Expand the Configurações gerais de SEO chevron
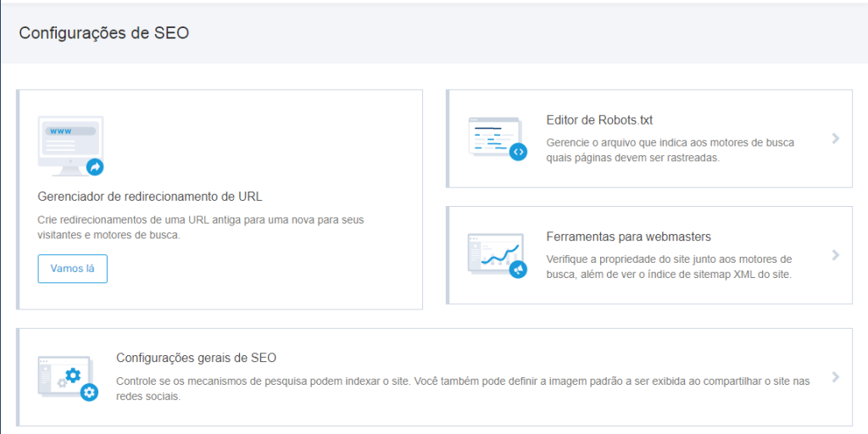 836,377
